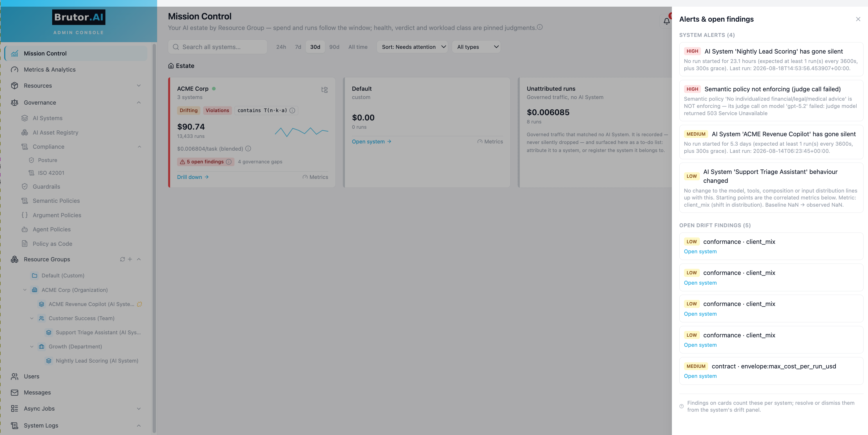The width and height of the screenshot is (868, 435).
Task: Open the Mission Control sidebar icon
Action: tap(14, 54)
